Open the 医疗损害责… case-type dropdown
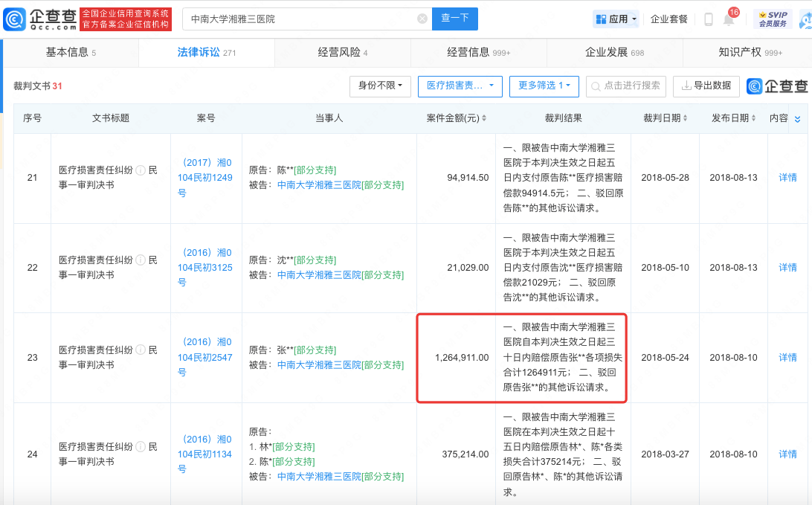The height and width of the screenshot is (505, 812). [x=460, y=86]
